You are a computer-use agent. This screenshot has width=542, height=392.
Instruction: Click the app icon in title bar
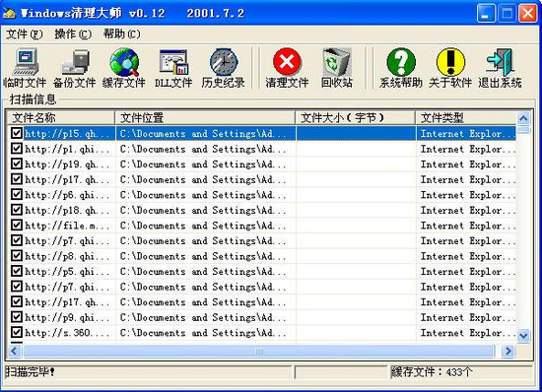tap(9, 14)
